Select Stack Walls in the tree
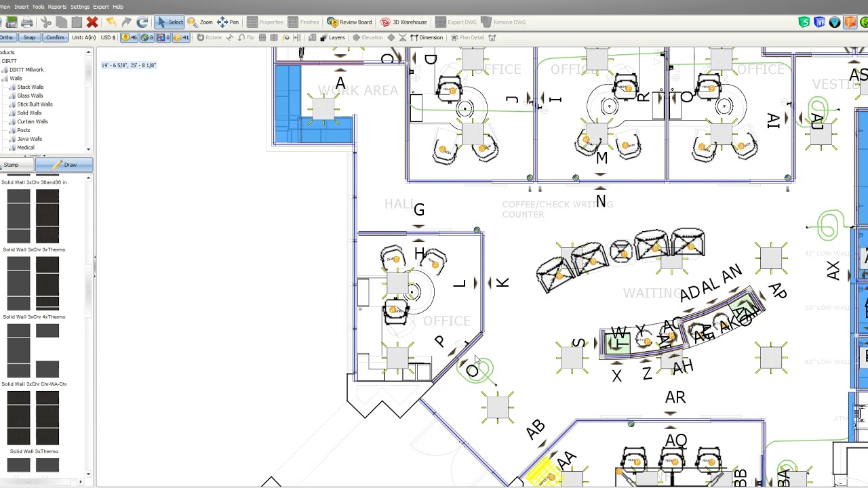The width and height of the screenshot is (868, 488). tap(30, 87)
